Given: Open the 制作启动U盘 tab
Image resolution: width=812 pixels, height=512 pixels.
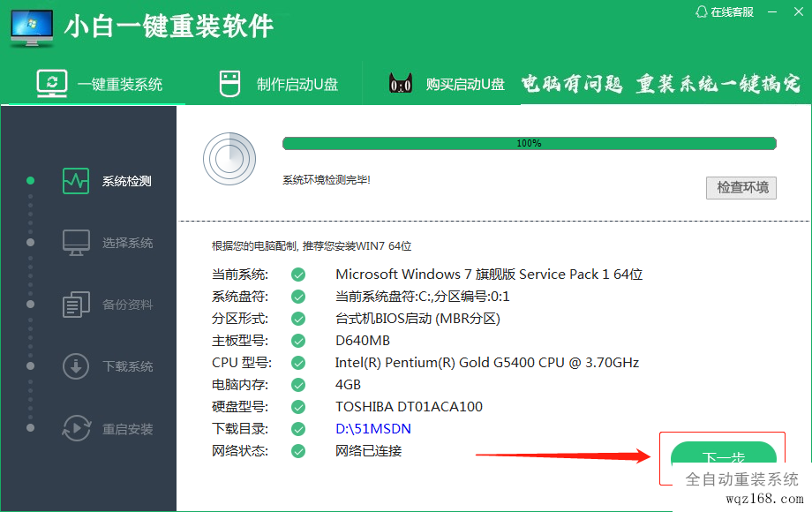Looking at the screenshot, I should tap(279, 84).
